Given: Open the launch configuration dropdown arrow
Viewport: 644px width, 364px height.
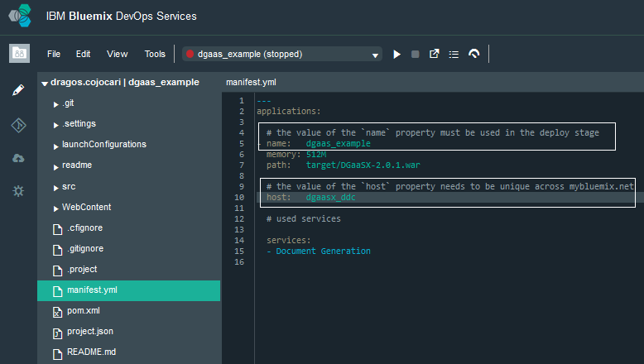Looking at the screenshot, I should pyautogui.click(x=375, y=55).
